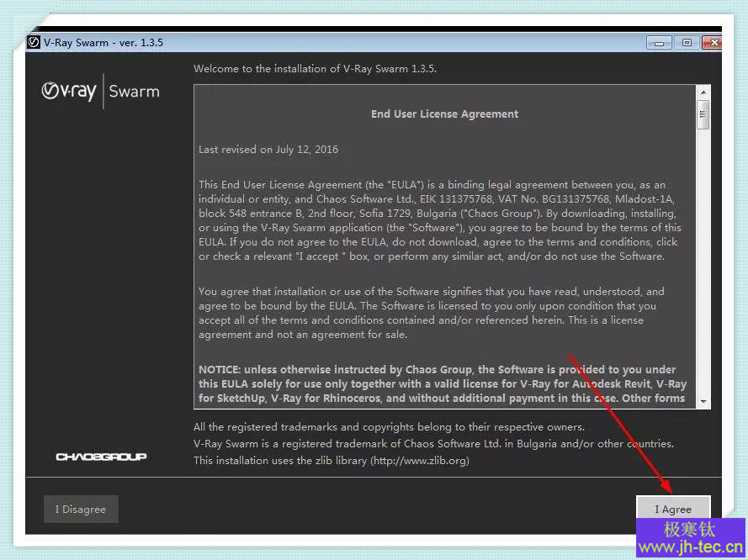Click the V-Ray Swarm logo in sidebar
Viewport: 748px width, 560px height.
101,91
